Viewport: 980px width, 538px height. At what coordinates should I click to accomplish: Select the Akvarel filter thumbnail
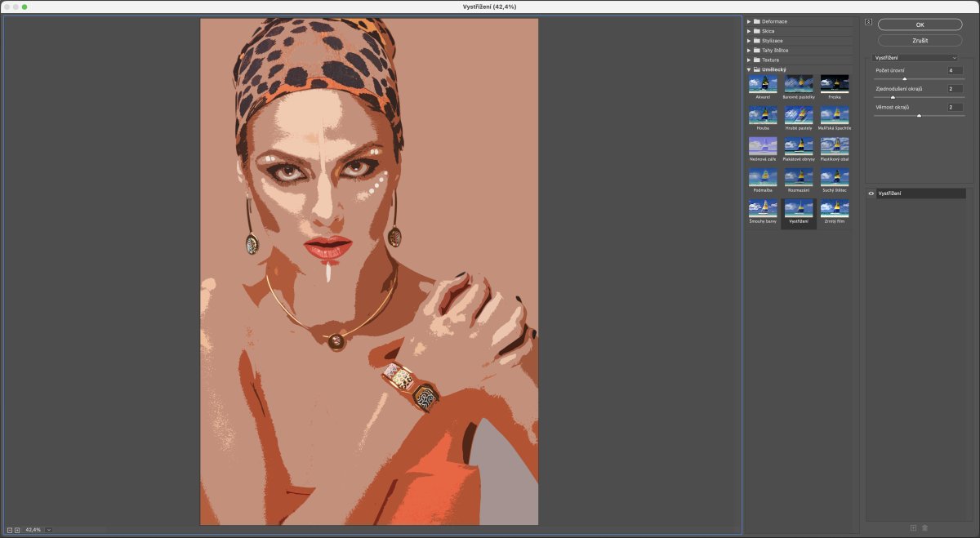coord(763,83)
